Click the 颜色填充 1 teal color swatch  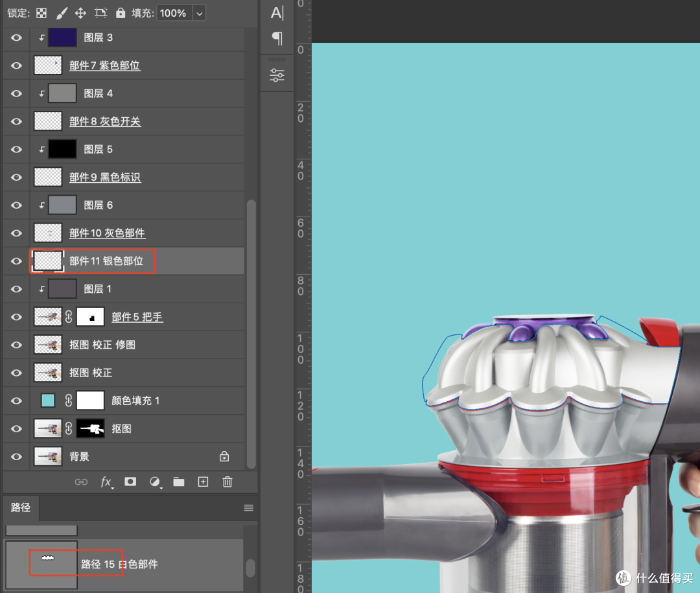48,401
